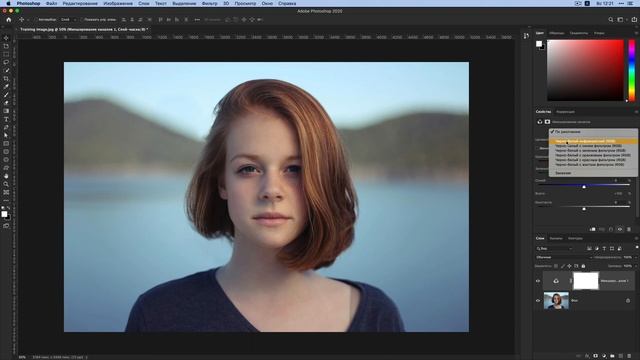This screenshot has height=360, width=640.
Task: Select the white layer mask thumbnail
Action: [x=586, y=281]
